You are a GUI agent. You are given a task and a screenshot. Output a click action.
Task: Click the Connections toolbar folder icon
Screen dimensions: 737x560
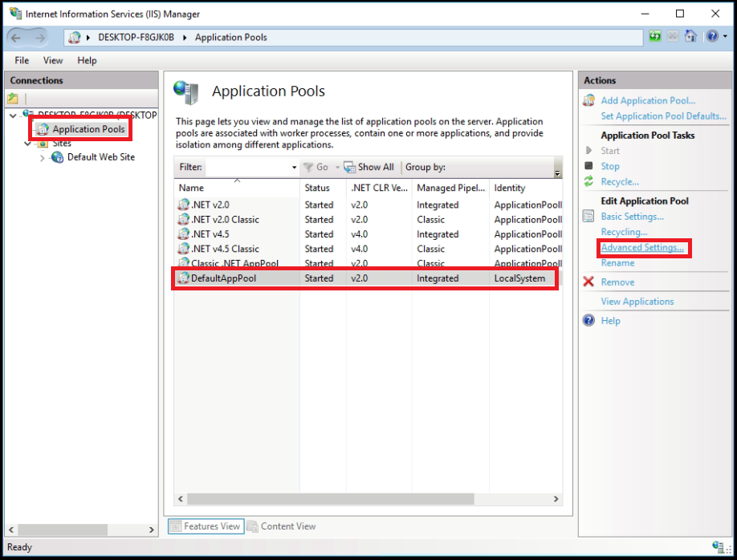(x=13, y=99)
